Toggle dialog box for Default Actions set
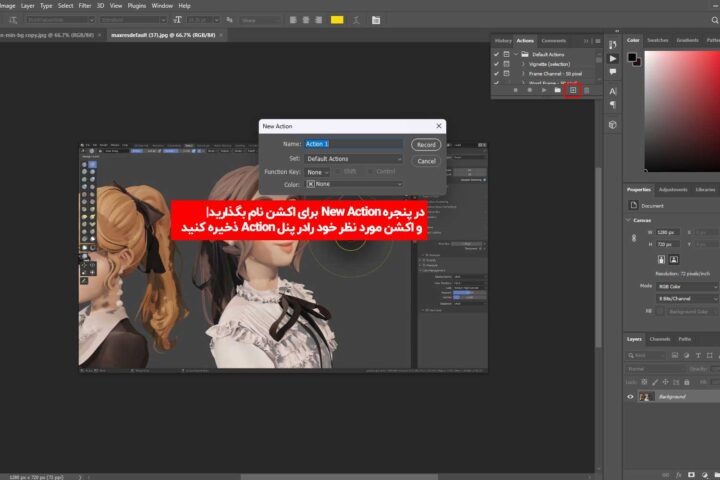Viewport: 720px width, 480px height. (506, 54)
